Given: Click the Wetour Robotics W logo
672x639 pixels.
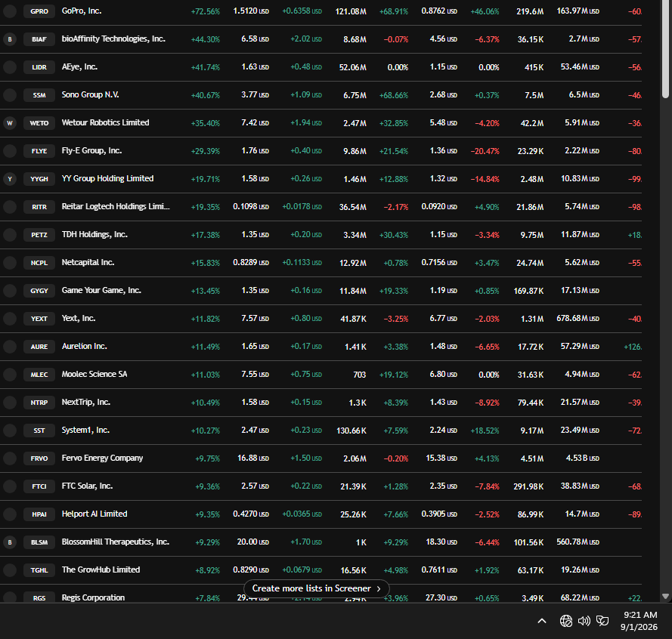Looking at the screenshot, I should pyautogui.click(x=10, y=123).
